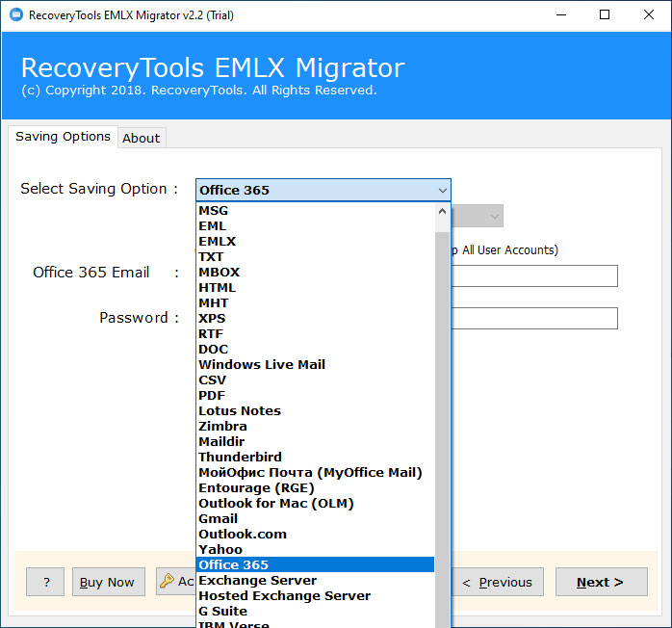Choose the Lotus Notes option
This screenshot has width=672, height=628.
click(x=315, y=411)
